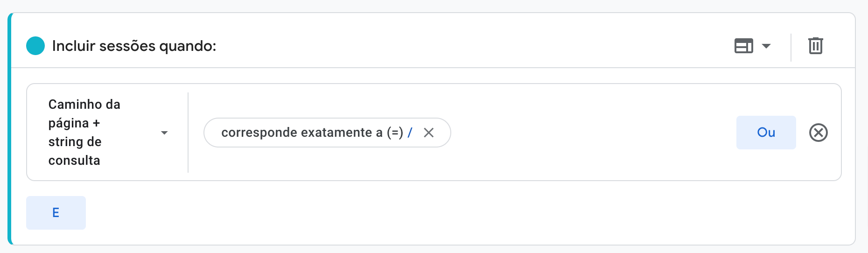This screenshot has height=253, width=868.
Task: Click the trash icon to delete the condition group
Action: (x=815, y=46)
